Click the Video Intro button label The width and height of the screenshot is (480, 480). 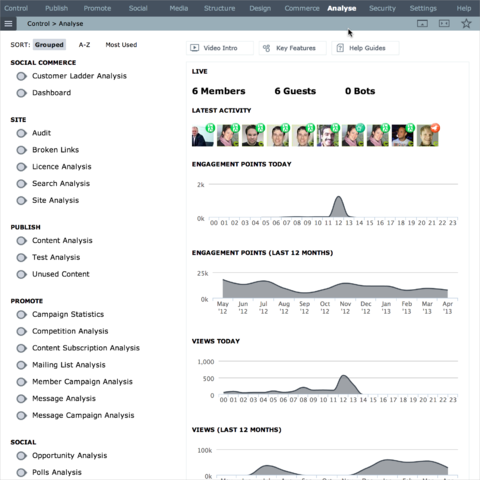coord(220,48)
